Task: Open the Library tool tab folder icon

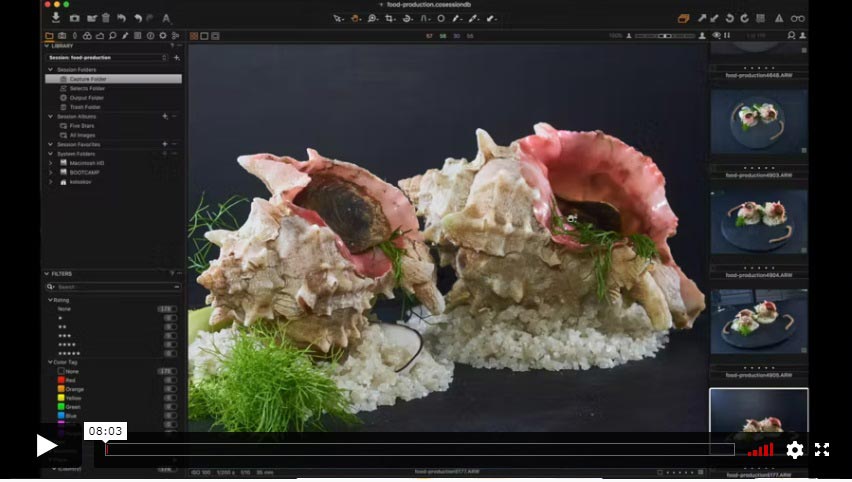Action: [x=49, y=36]
